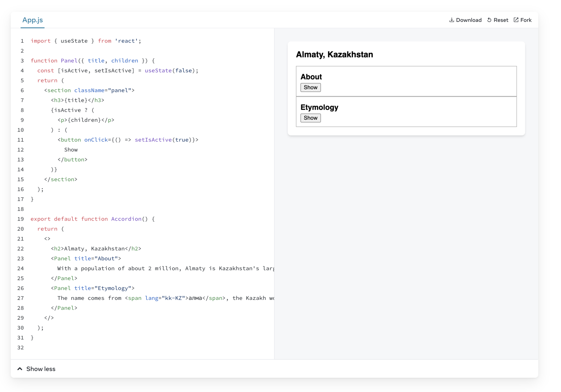Click the Almaty, Kazakhstan preview heading
The height and width of the screenshot is (392, 561).
tap(334, 54)
